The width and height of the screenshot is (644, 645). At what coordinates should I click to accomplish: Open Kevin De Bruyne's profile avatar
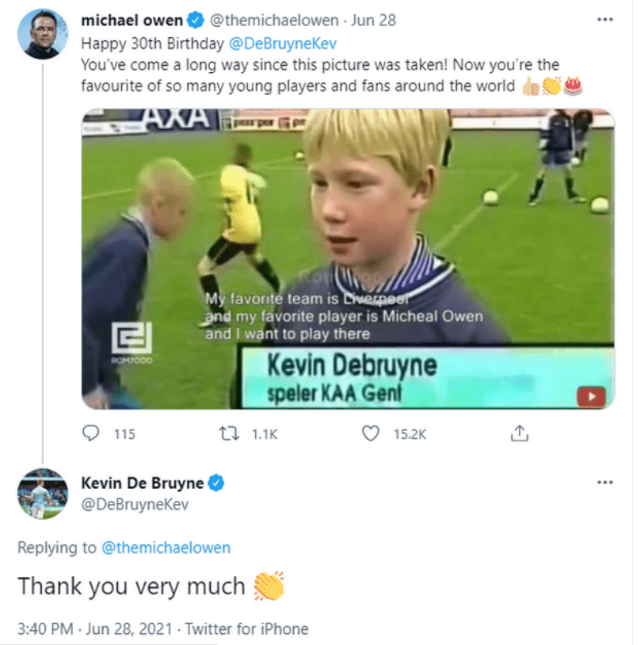(x=42, y=494)
